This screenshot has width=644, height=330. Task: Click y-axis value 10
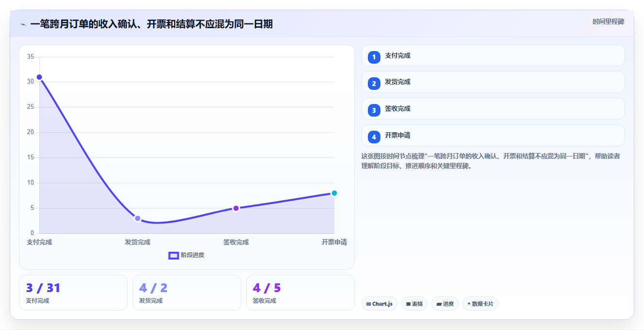[31, 183]
